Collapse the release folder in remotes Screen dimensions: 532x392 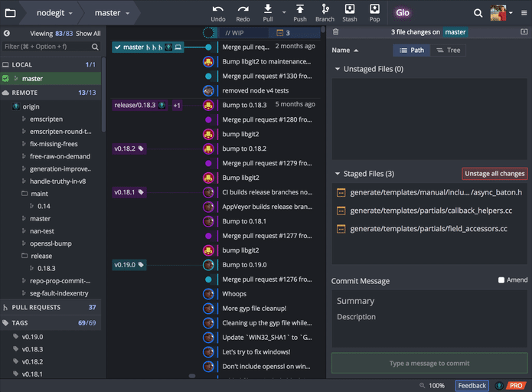tap(24, 256)
